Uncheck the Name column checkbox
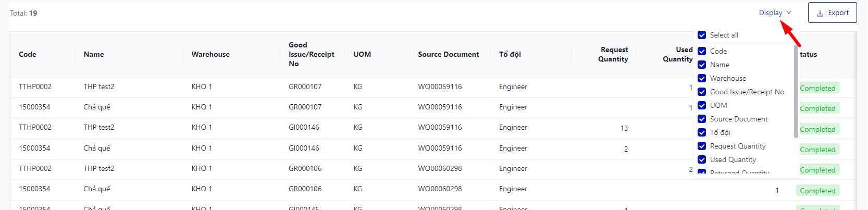Image resolution: width=868 pixels, height=210 pixels. [702, 65]
